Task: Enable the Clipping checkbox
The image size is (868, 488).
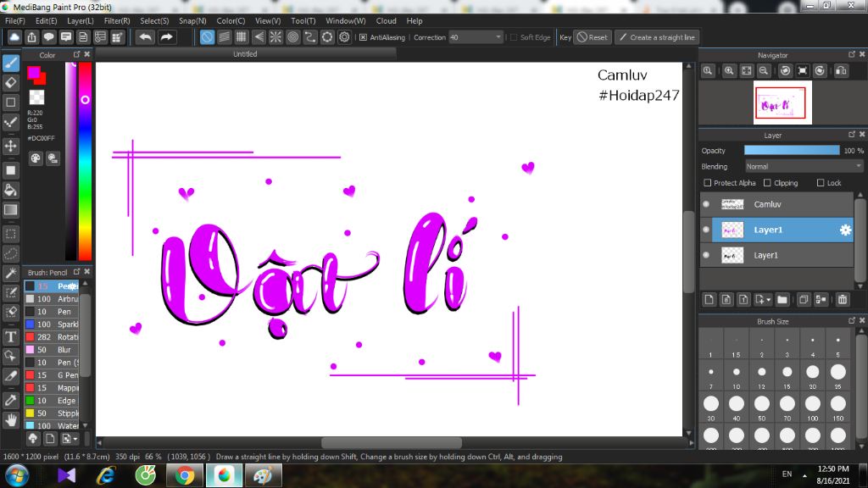Action: [x=767, y=183]
